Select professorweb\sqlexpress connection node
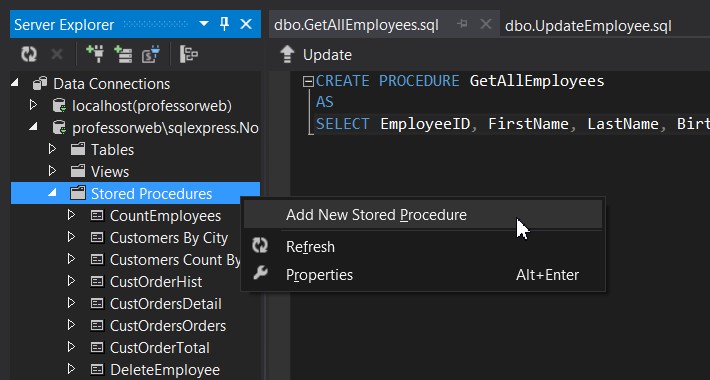 [166, 128]
